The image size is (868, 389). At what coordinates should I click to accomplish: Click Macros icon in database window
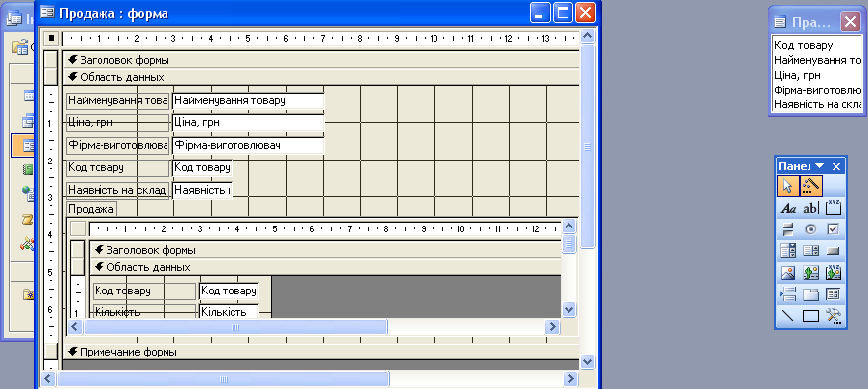[x=29, y=219]
